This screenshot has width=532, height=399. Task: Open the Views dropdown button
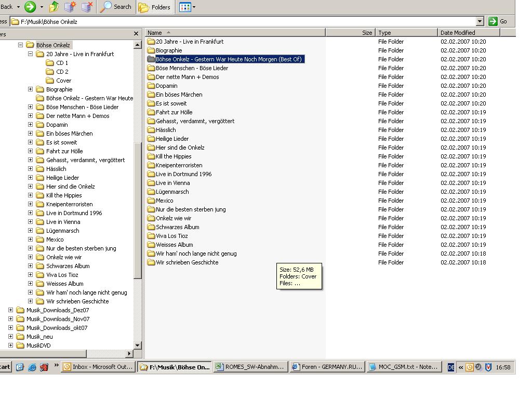187,7
